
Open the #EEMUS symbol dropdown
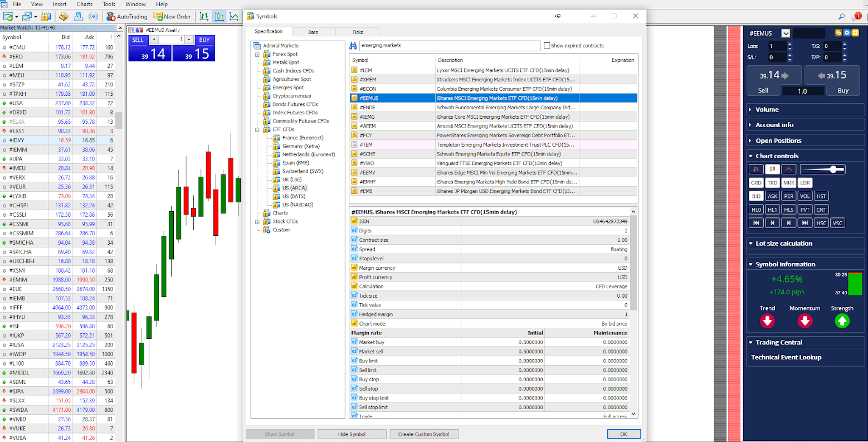pos(786,33)
